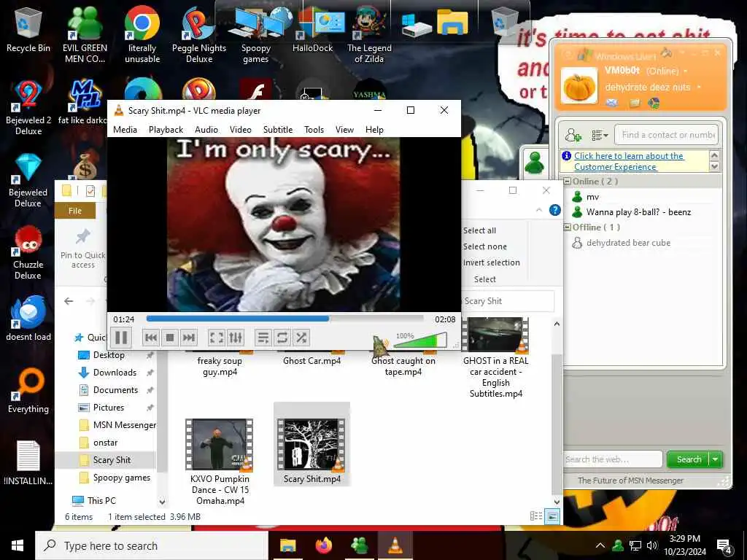Click Select none in File Explorer
Viewport: 747px width, 560px height.
click(x=484, y=246)
